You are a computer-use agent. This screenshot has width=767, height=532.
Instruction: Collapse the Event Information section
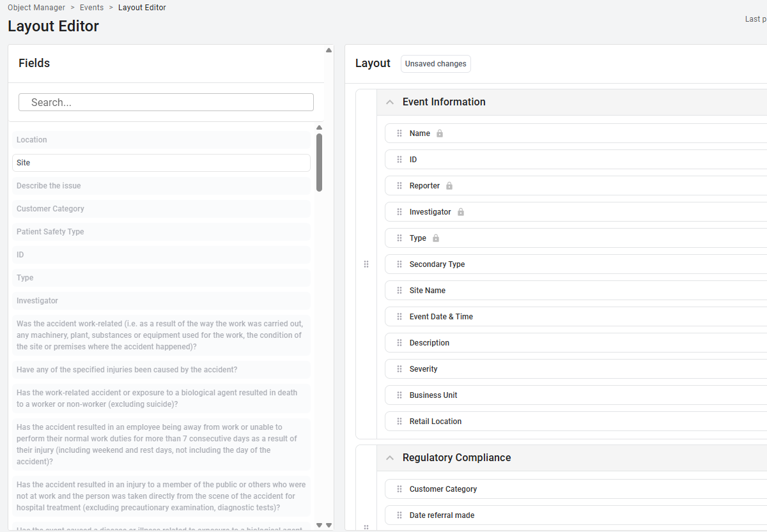pos(390,102)
